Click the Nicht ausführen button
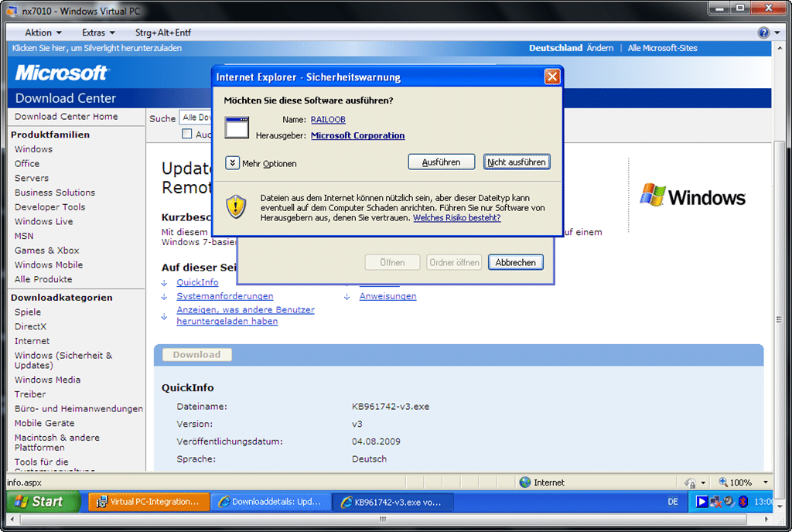 point(516,162)
